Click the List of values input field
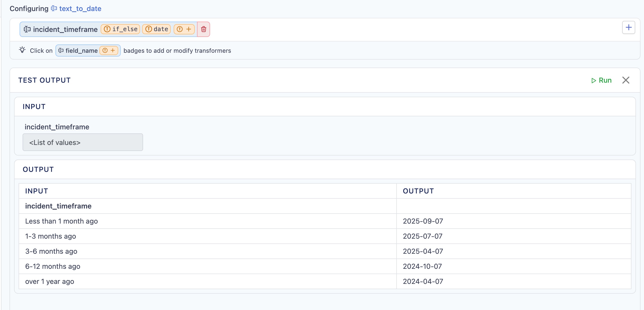 (83, 142)
